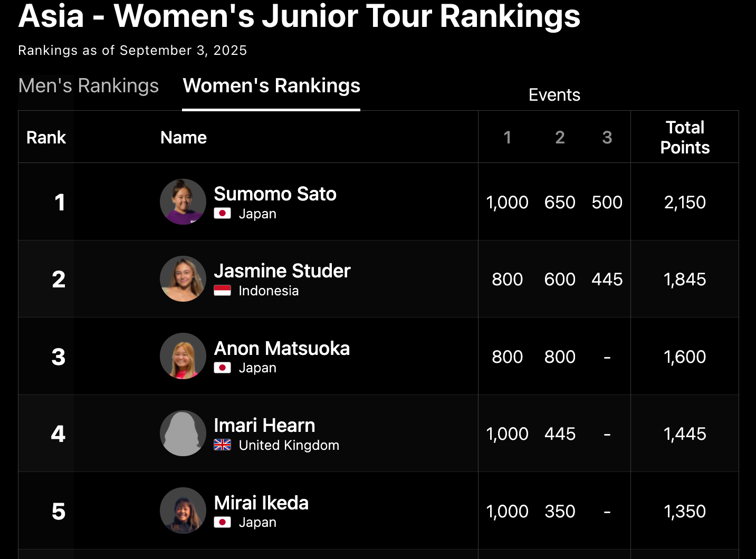Open the Jasmine Studer name link
The image size is (756, 559).
point(282,271)
